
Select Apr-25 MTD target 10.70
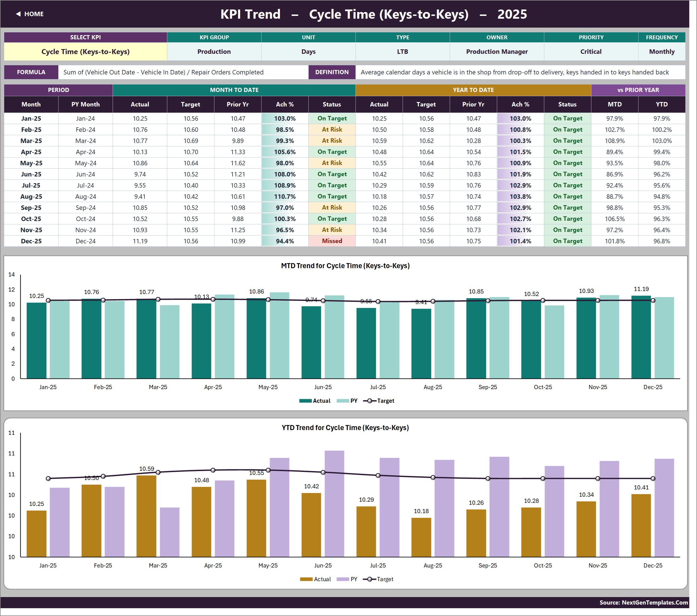[191, 152]
